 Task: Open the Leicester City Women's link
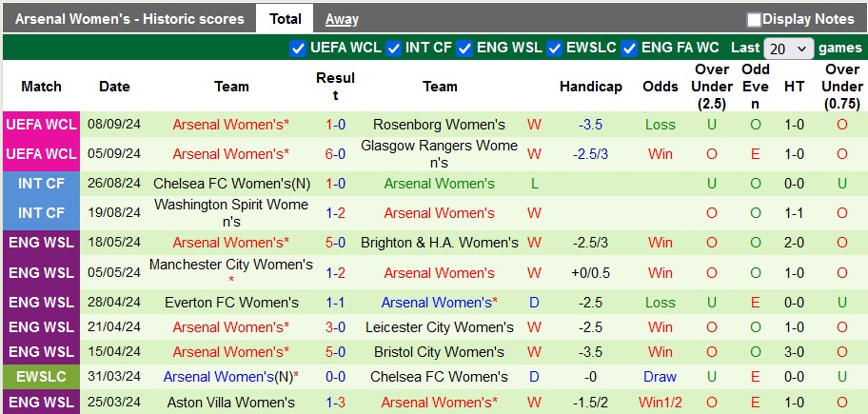tap(439, 327)
